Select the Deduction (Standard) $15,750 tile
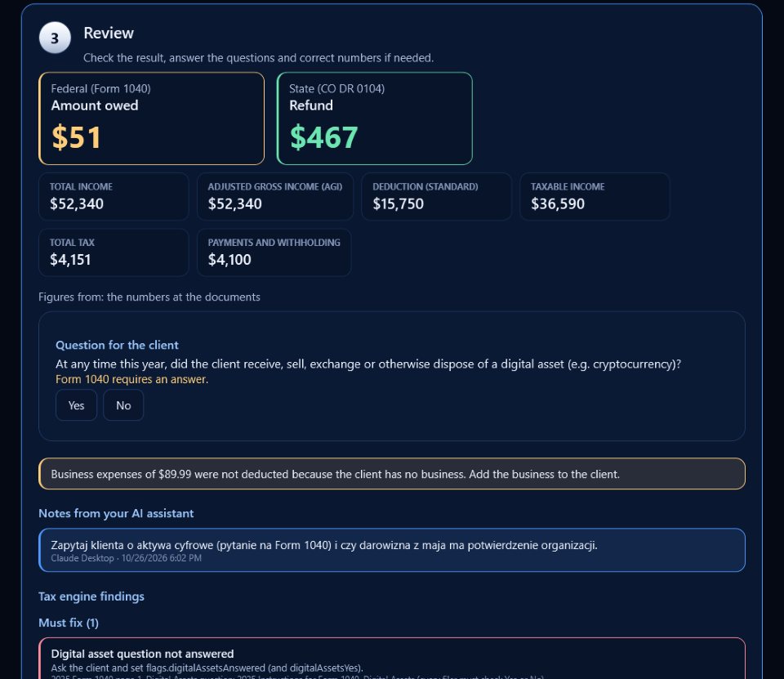The image size is (784, 679). [x=436, y=197]
